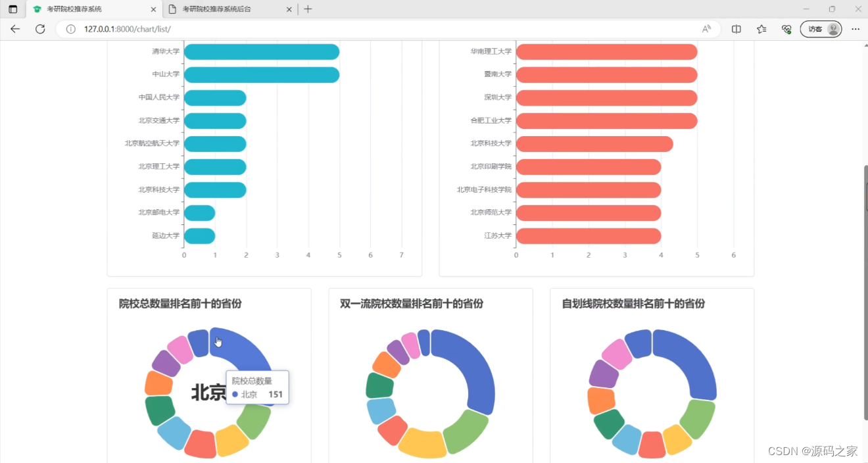The height and width of the screenshot is (463, 868).
Task: Open the 访客 guest profile button
Action: coord(821,29)
